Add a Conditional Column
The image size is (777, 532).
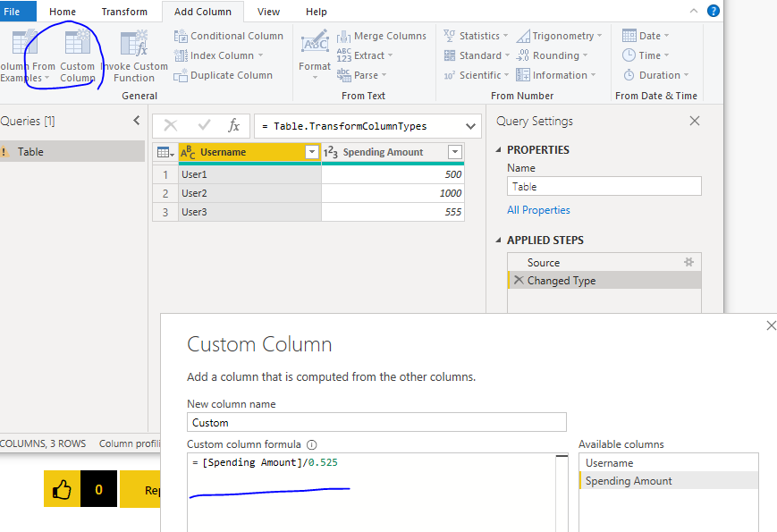pos(228,36)
